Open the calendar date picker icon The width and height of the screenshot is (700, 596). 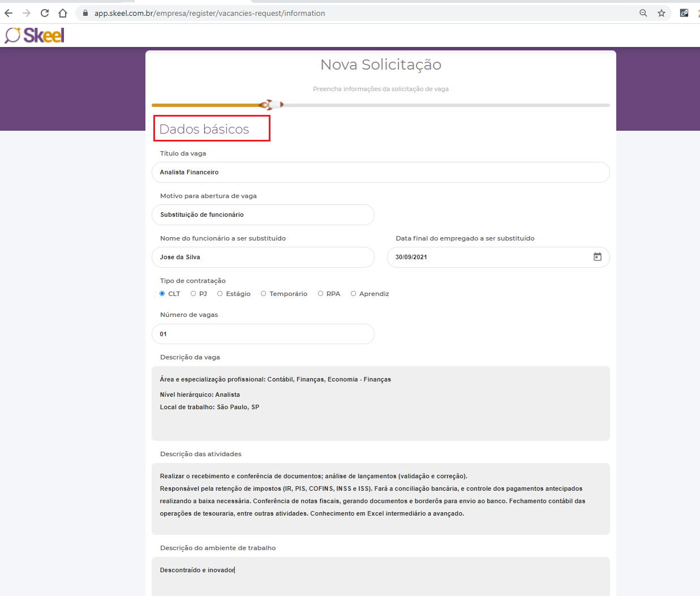[x=597, y=257]
